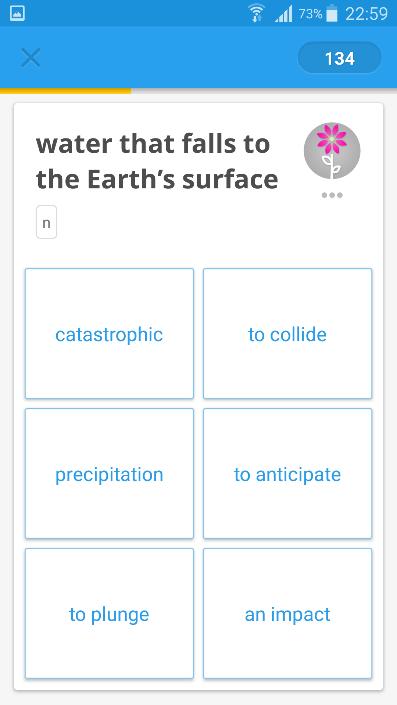The height and width of the screenshot is (705, 397).
Task: Open the three-dot options under the flower
Action: pos(332,195)
